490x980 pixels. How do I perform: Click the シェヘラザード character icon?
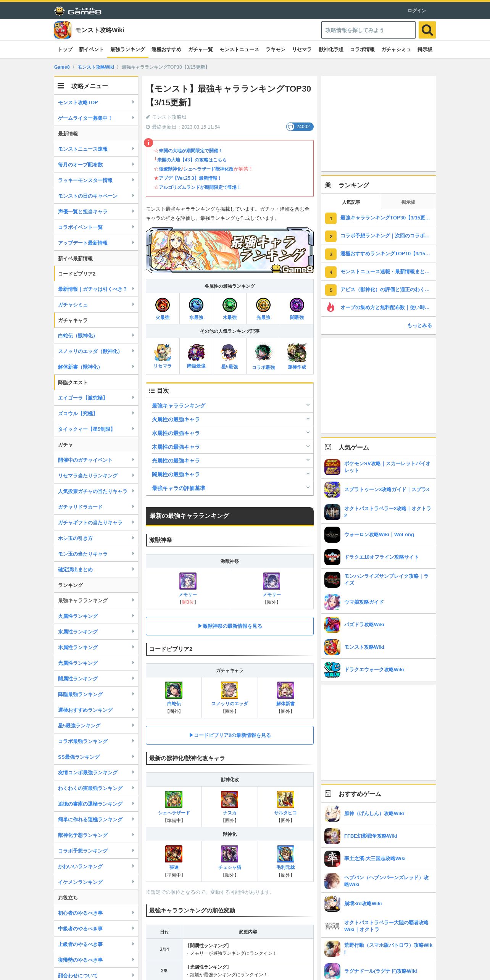174,799
